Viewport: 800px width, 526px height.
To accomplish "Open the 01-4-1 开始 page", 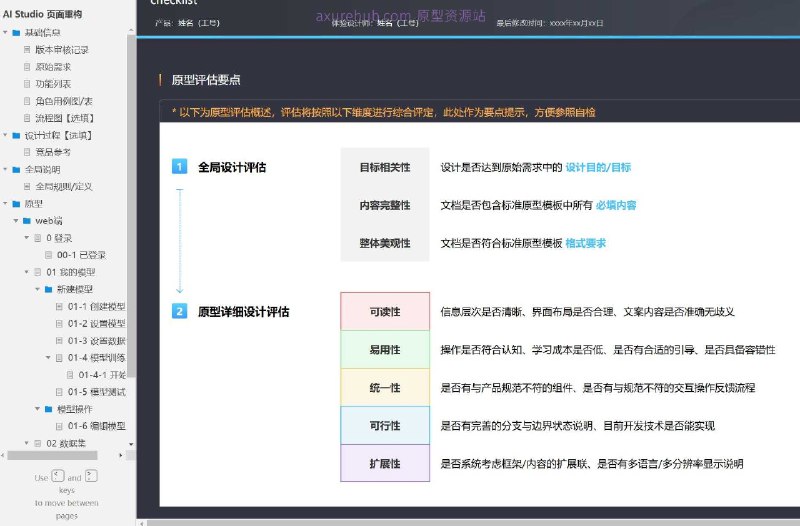I will [102, 375].
